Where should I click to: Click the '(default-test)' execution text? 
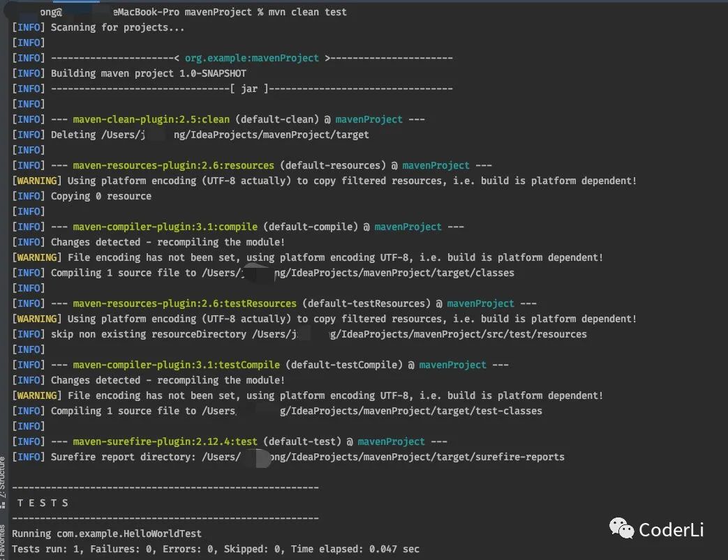pyautogui.click(x=302, y=441)
